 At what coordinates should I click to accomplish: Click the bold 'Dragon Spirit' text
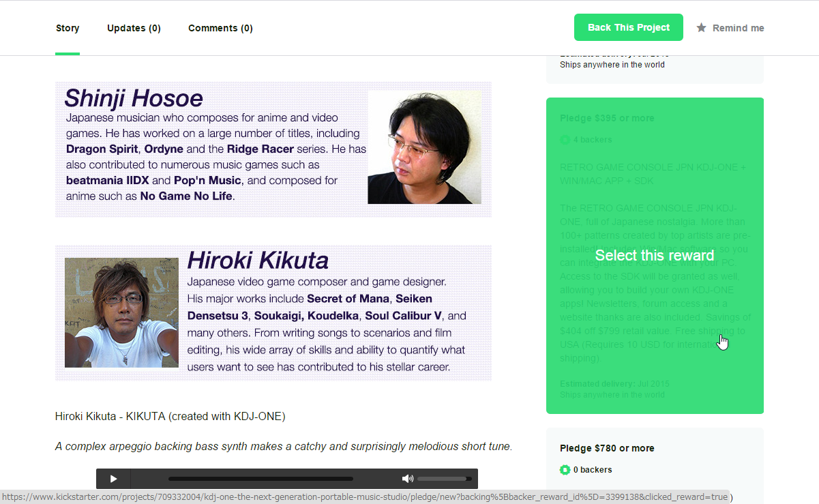[x=103, y=149]
